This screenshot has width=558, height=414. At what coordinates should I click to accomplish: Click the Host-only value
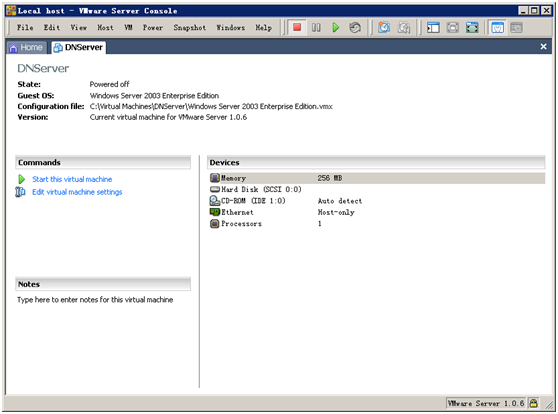coord(336,212)
